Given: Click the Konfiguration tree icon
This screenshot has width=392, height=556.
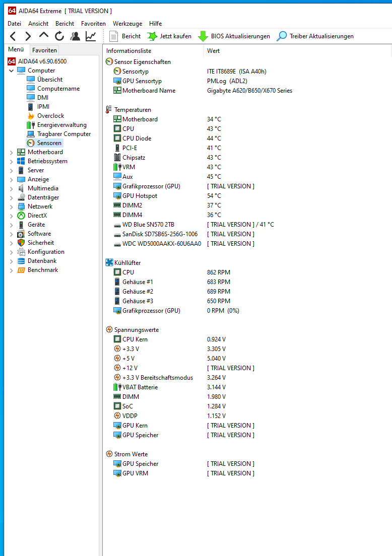Looking at the screenshot, I should click(x=21, y=252).
